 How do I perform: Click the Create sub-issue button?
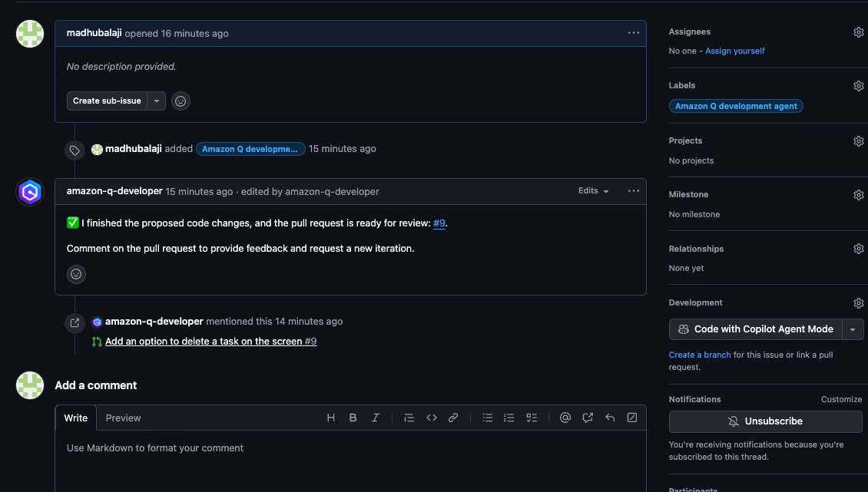click(x=107, y=101)
